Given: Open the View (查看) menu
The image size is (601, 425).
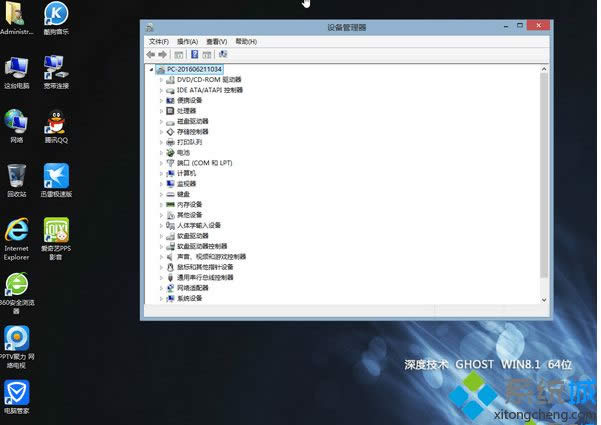Looking at the screenshot, I should pyautogui.click(x=216, y=42).
